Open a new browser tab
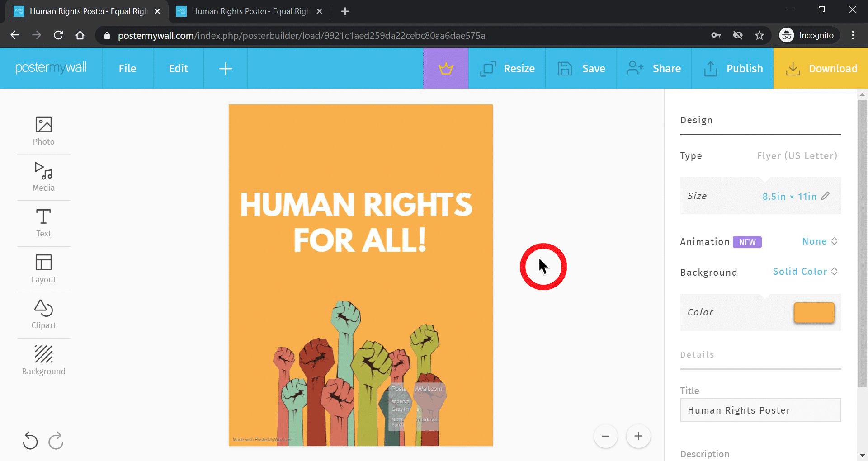 tap(345, 11)
